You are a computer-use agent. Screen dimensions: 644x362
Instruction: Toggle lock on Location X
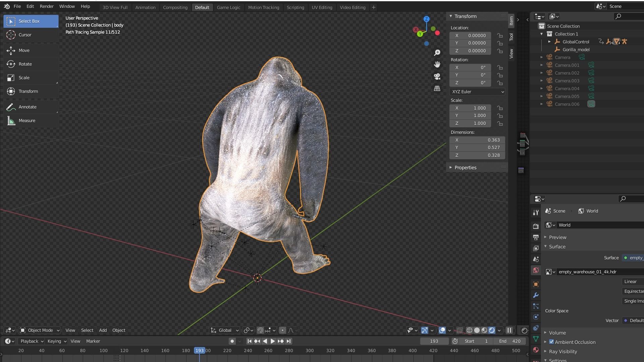[500, 36]
